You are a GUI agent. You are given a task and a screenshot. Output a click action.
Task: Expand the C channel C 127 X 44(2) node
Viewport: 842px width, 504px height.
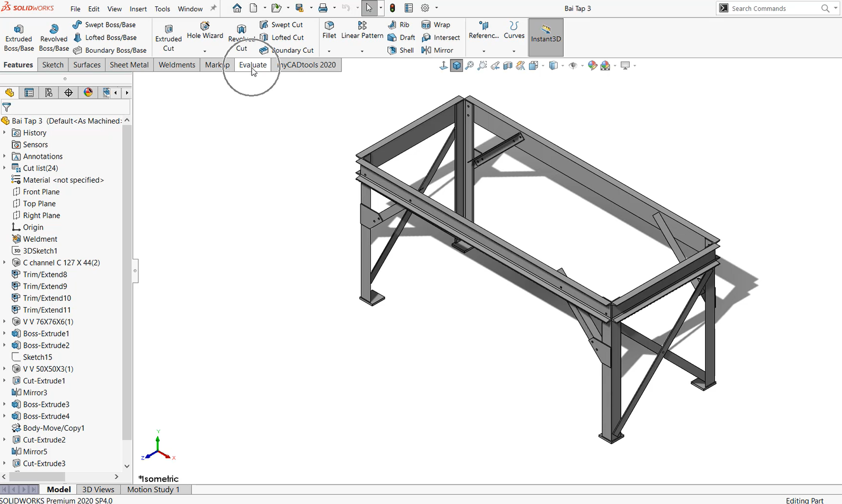coord(4,262)
